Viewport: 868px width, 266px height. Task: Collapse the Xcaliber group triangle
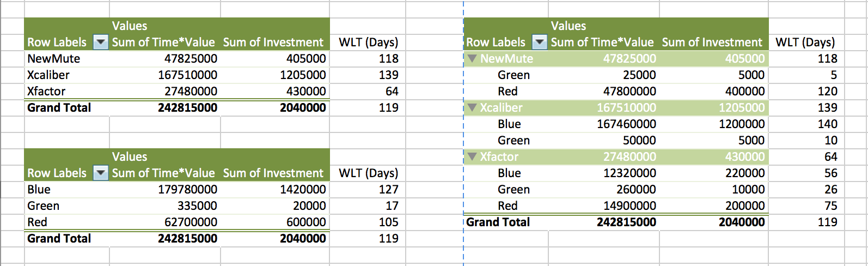(x=472, y=107)
